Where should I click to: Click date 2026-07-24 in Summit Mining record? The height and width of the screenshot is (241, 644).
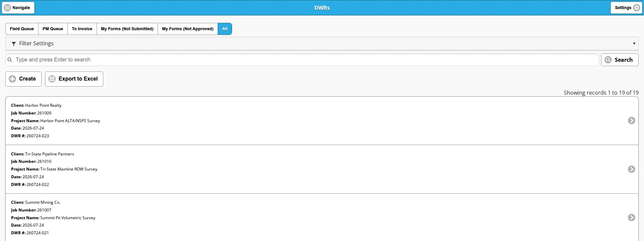(x=33, y=225)
